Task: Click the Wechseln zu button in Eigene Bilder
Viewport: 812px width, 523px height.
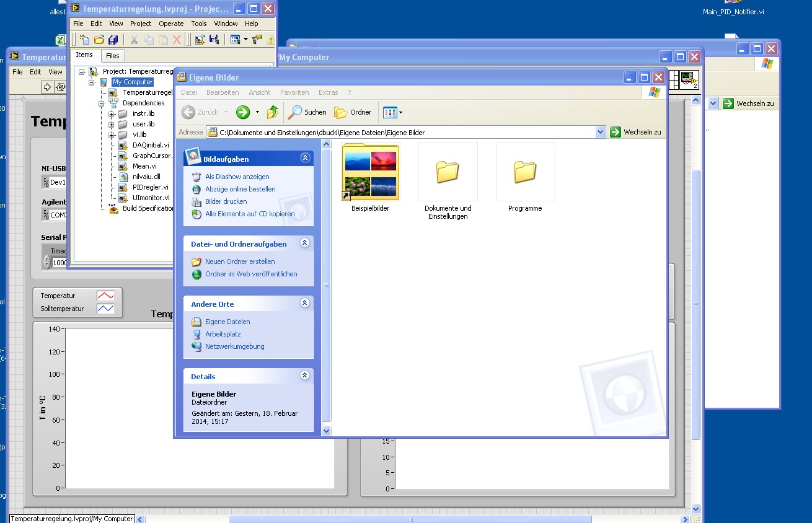Action: click(636, 132)
